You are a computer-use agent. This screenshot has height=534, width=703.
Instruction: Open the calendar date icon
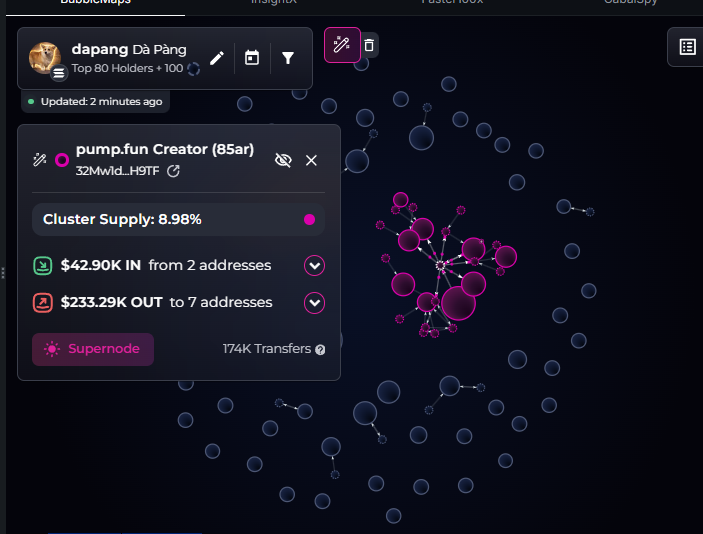pyautogui.click(x=252, y=58)
